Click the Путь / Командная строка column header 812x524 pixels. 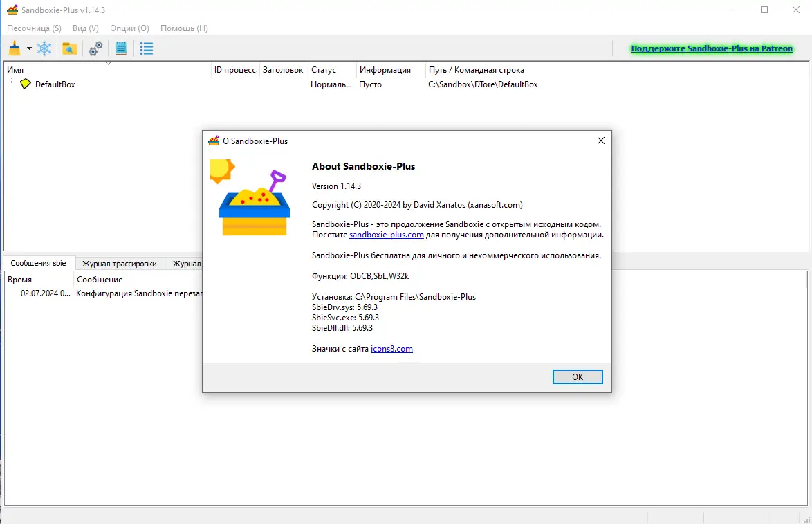point(477,69)
